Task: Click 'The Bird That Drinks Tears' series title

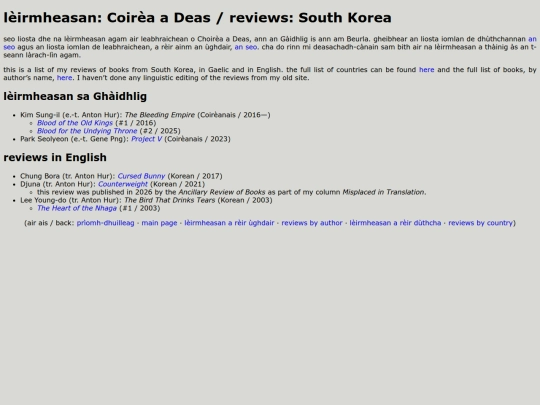Action: click(169, 200)
